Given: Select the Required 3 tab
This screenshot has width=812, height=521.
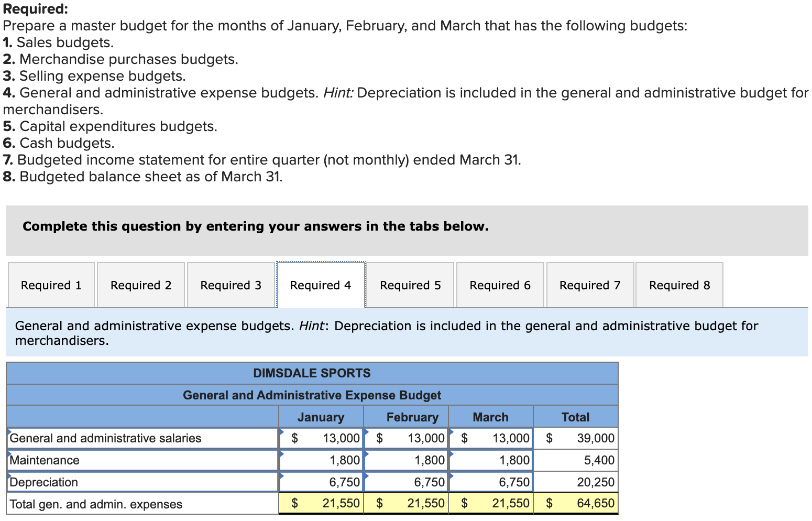Looking at the screenshot, I should coord(230,285).
